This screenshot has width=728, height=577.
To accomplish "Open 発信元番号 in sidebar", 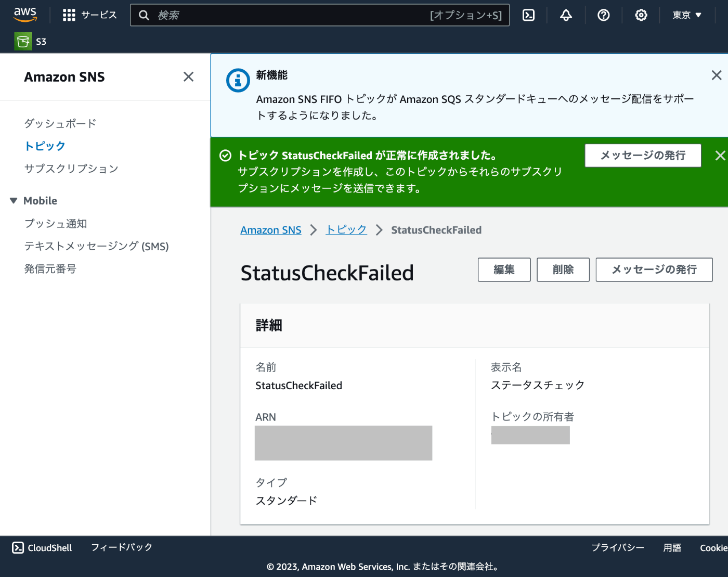I will (x=50, y=268).
